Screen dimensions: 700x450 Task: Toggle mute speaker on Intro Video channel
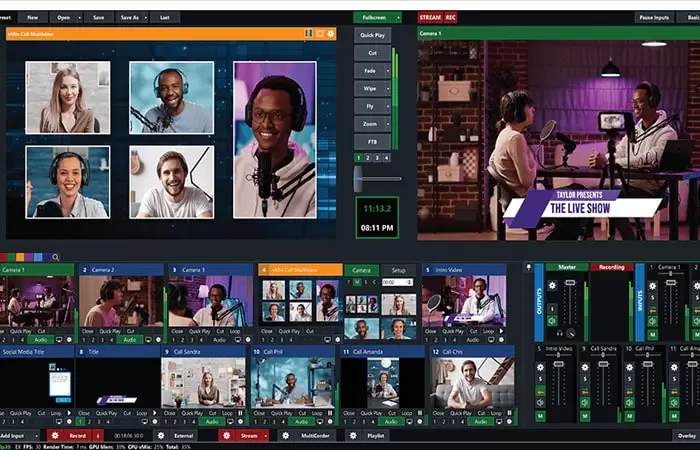tap(540, 403)
